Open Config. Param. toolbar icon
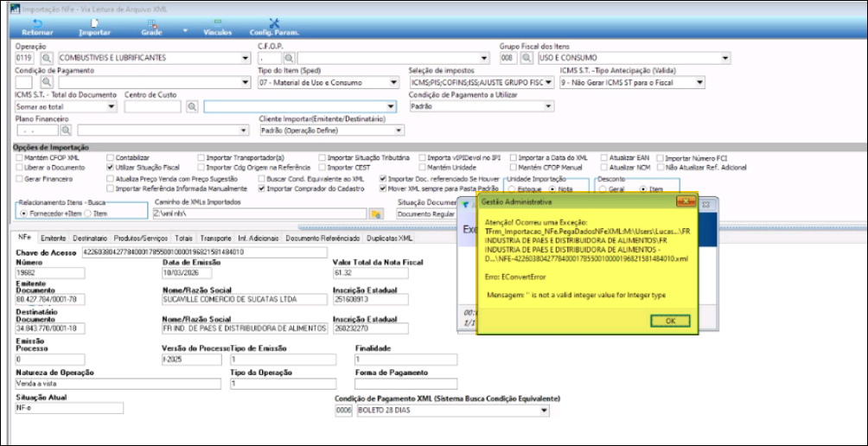 pyautogui.click(x=274, y=23)
